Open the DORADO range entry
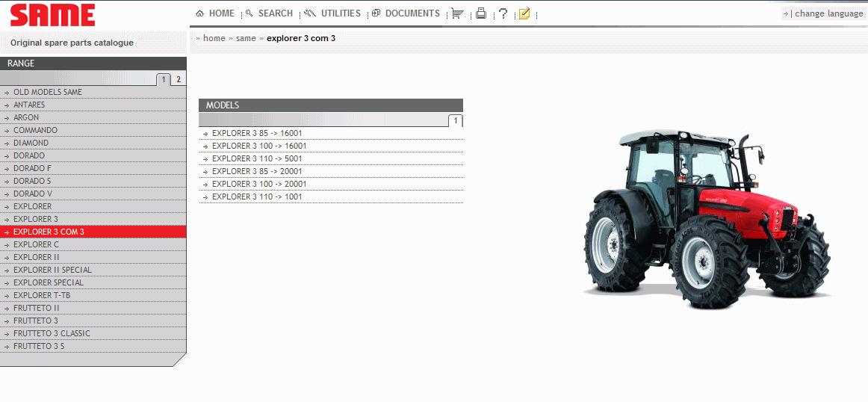 tap(93, 155)
